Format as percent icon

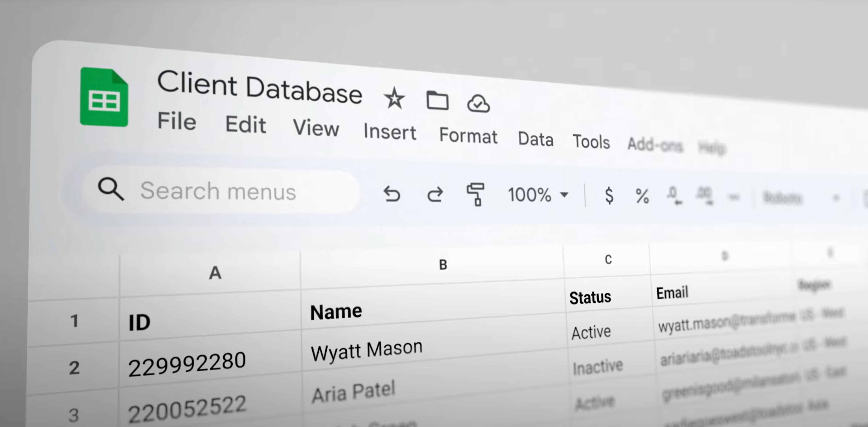642,196
